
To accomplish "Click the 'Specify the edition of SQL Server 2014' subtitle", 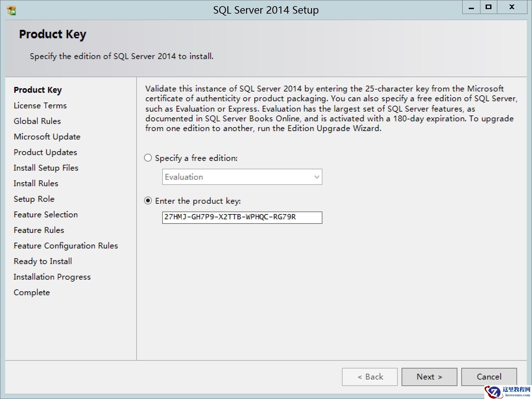I will point(121,56).
